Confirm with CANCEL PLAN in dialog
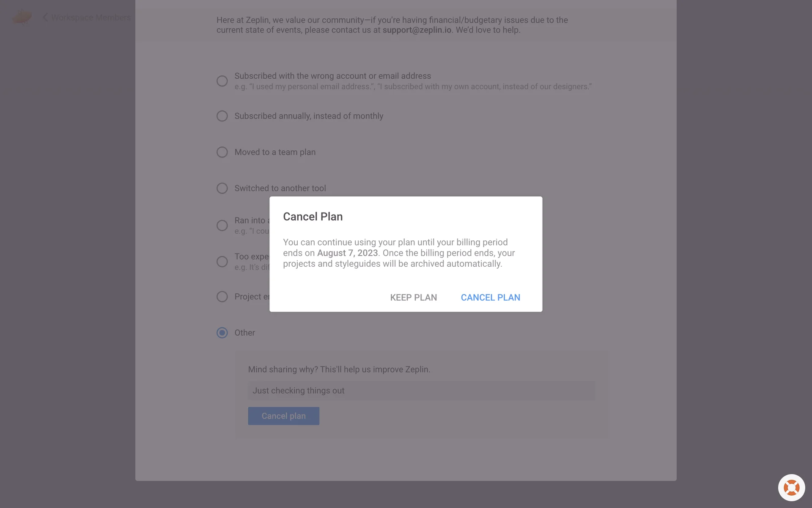This screenshot has width=812, height=508. pyautogui.click(x=490, y=298)
